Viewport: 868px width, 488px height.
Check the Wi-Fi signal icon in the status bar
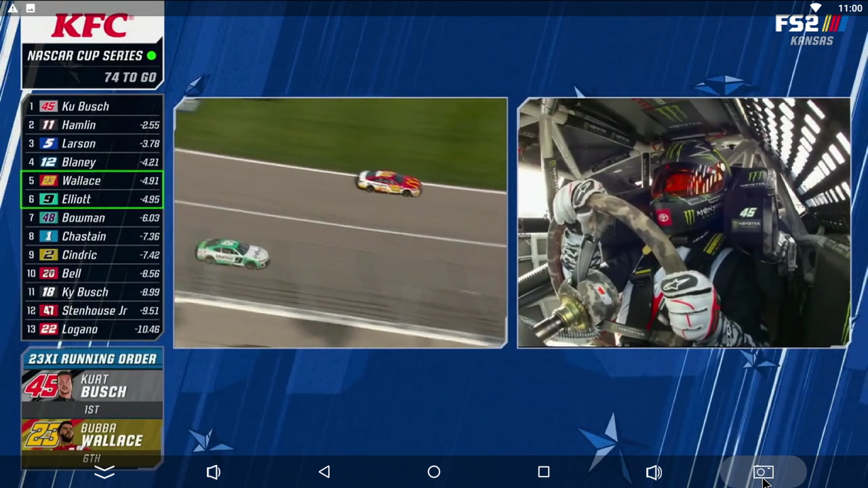816,8
